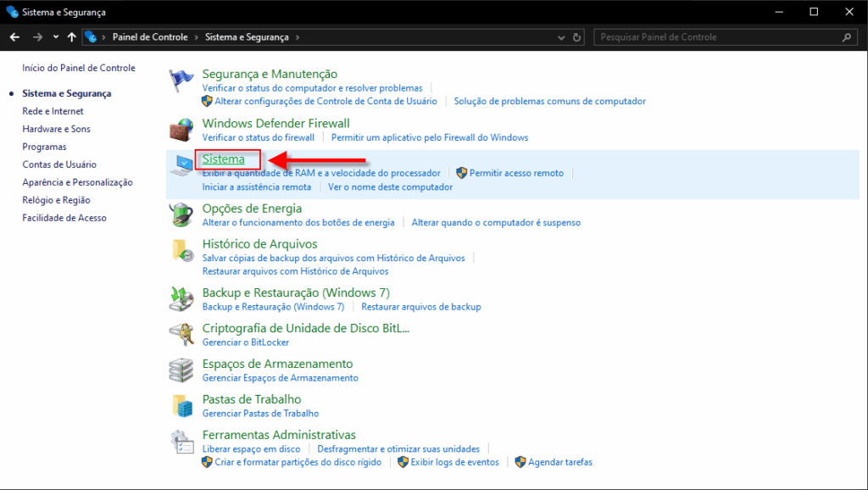The height and width of the screenshot is (490, 868).
Task: Click Desfragmentar e otimizar suas unidades
Action: click(398, 448)
